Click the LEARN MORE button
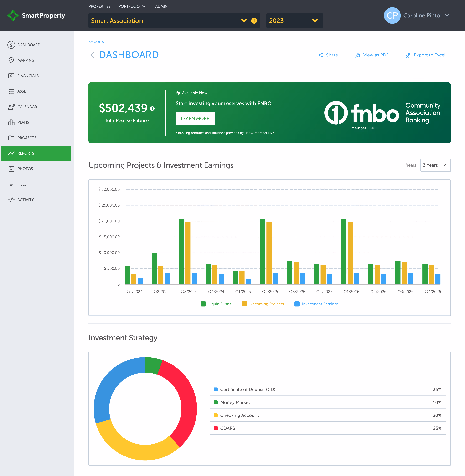The height and width of the screenshot is (476, 465). (x=195, y=119)
